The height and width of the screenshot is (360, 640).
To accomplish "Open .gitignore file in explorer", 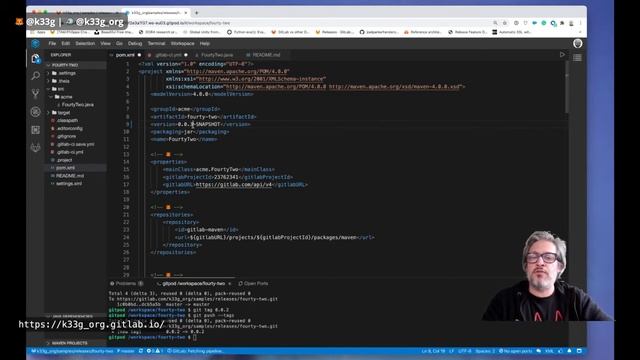I will [67, 136].
